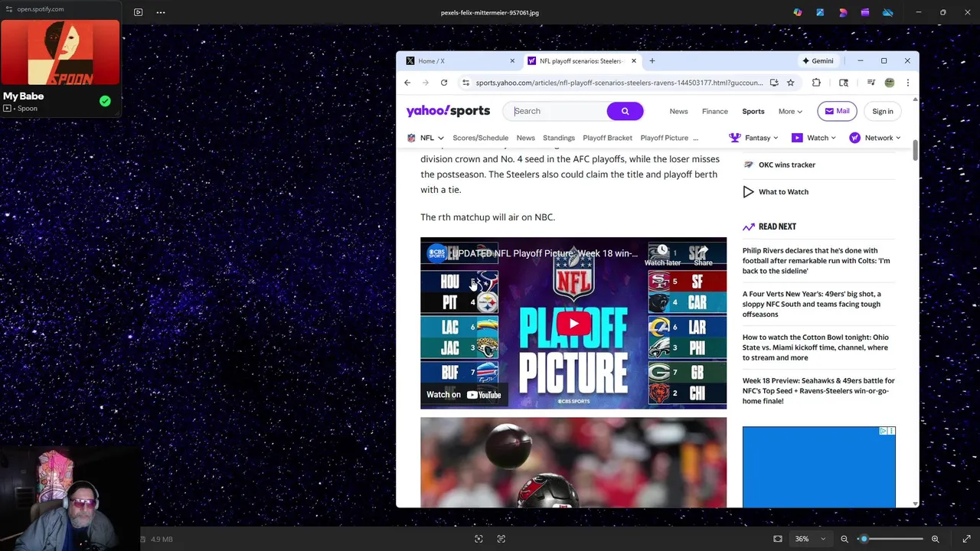980x551 pixels.
Task: Play the Playoff Picture YouTube video
Action: pos(573,323)
